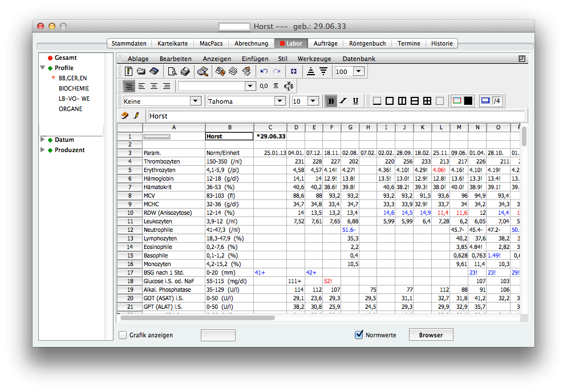Click the open folder icon
567x392 pixels.
(141, 71)
